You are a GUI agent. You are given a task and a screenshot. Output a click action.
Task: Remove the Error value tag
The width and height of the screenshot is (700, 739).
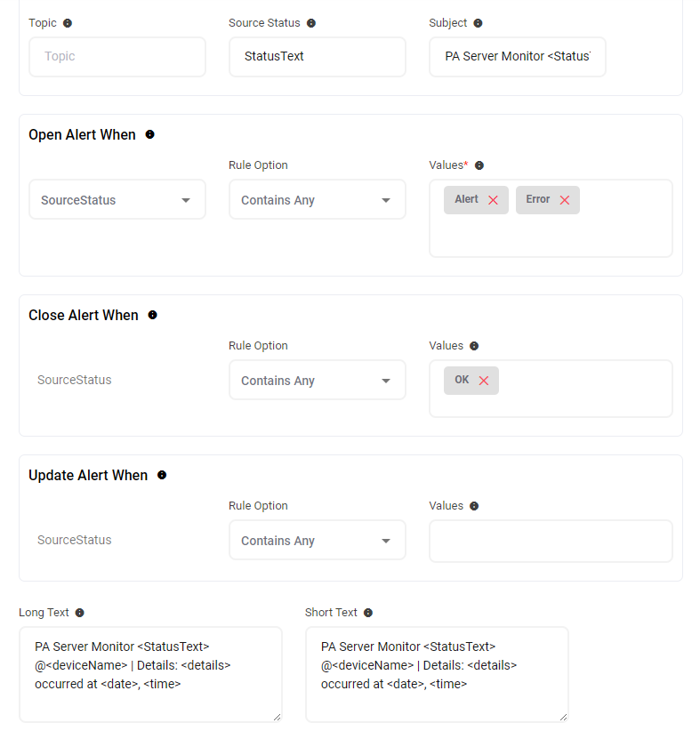[x=564, y=200]
